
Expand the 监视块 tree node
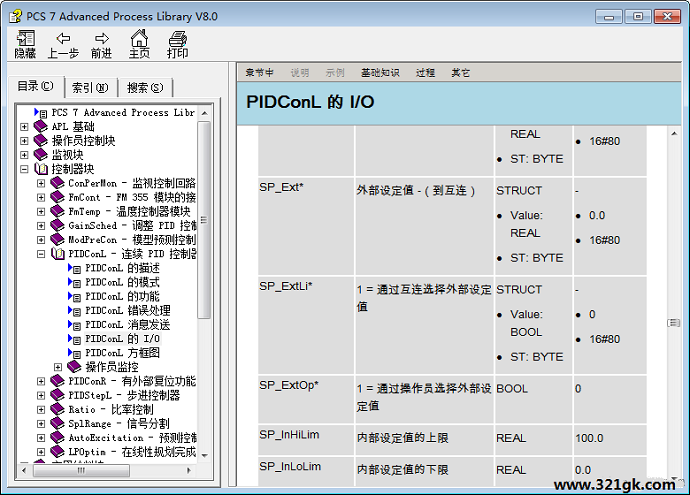[x=24, y=155]
